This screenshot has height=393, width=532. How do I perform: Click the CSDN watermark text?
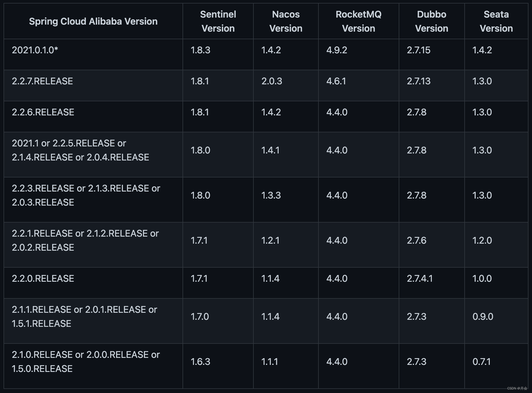[517, 388]
